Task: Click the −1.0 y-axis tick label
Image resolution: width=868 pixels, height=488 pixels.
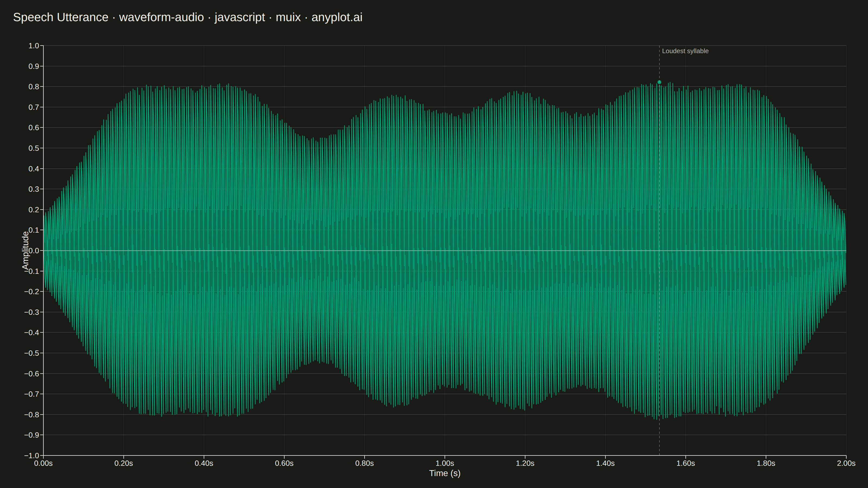Action: (32, 456)
